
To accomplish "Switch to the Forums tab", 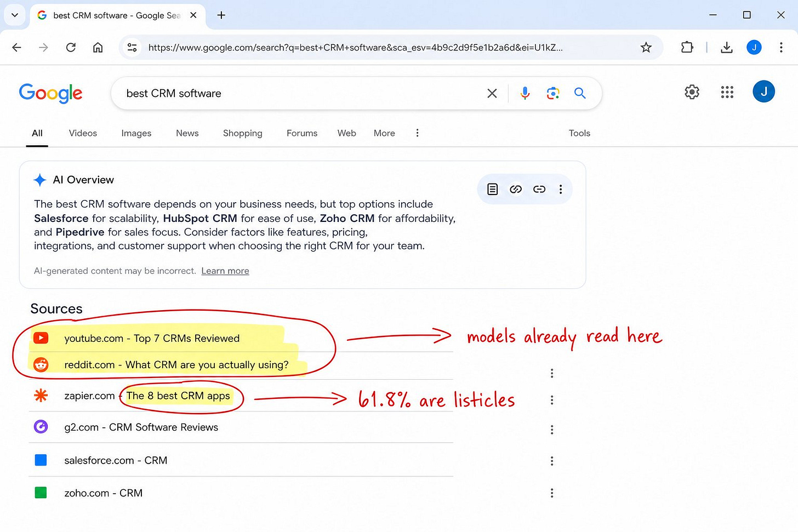I will pos(302,133).
